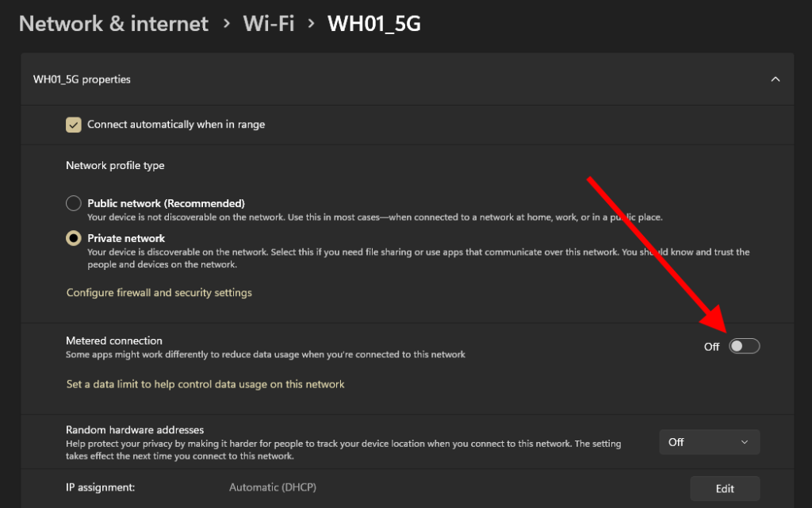This screenshot has width=812, height=508.
Task: Collapse the WH01_5G properties chevron
Action: click(x=776, y=79)
